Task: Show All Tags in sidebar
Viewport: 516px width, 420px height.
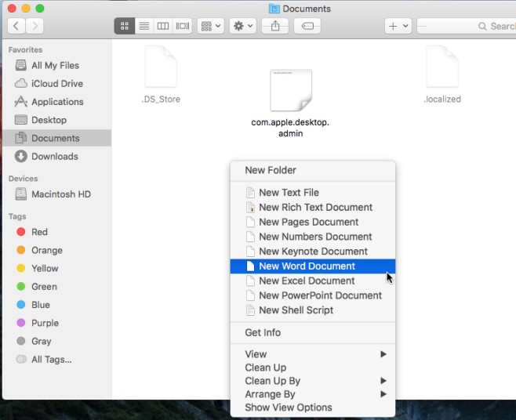Action: coord(56,360)
